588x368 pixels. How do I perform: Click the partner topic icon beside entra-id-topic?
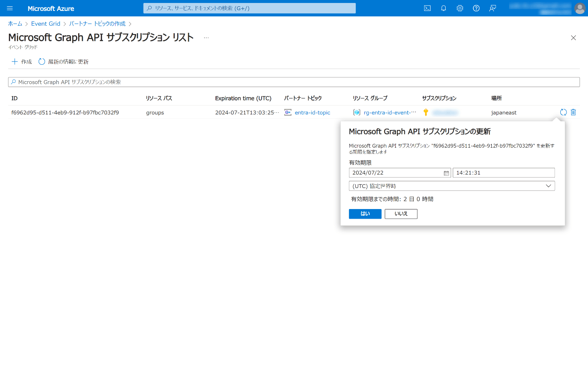(288, 112)
